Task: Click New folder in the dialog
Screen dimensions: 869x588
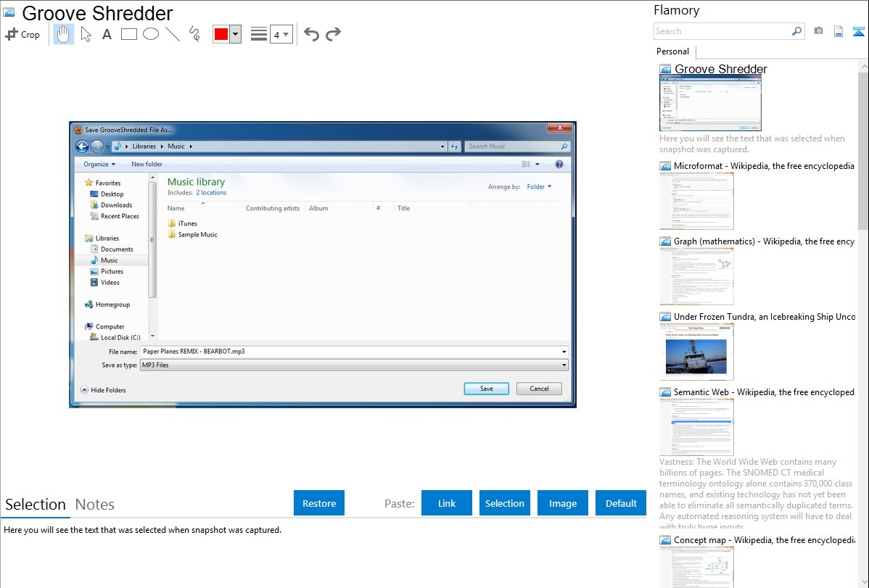Action: pos(147,164)
